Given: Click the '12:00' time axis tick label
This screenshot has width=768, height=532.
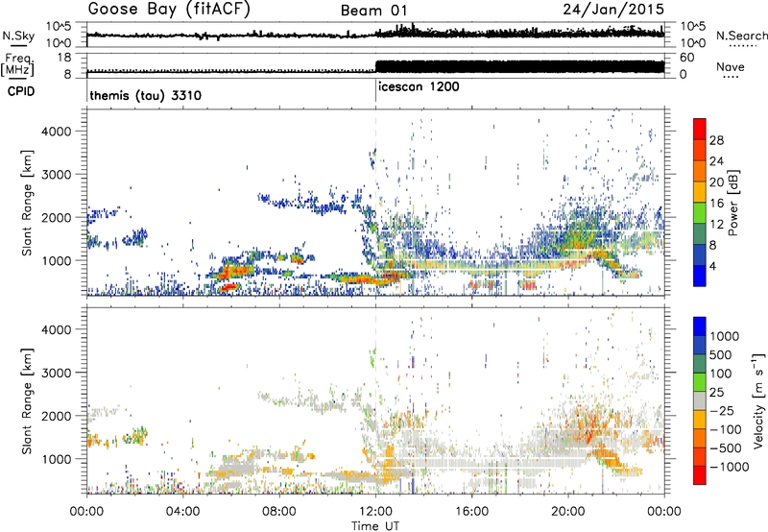Looking at the screenshot, I should 375,512.
